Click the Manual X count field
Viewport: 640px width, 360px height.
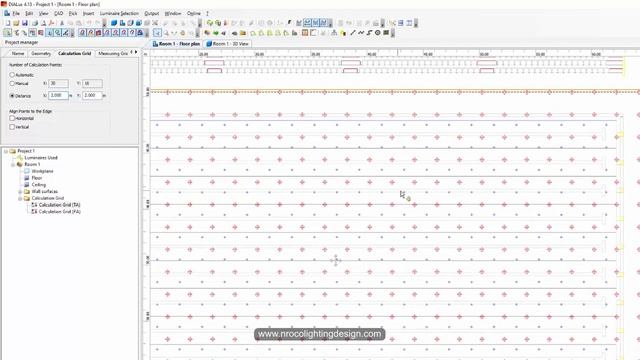(x=58, y=84)
